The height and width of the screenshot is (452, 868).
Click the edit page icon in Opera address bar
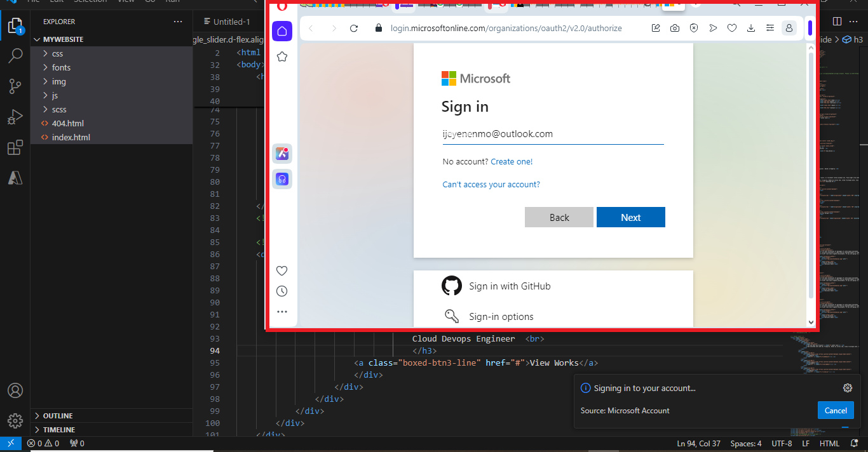656,28
